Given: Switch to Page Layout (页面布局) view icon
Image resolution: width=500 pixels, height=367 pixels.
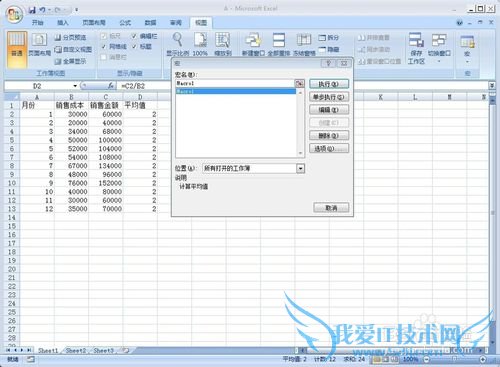Looking at the screenshot, I should tap(39, 45).
